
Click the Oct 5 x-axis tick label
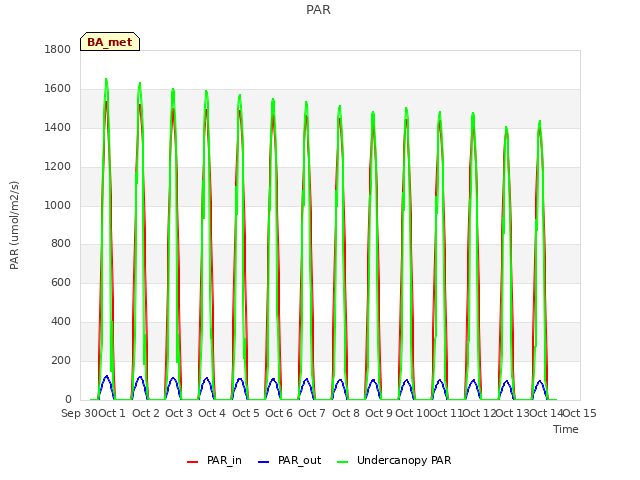[246, 413]
